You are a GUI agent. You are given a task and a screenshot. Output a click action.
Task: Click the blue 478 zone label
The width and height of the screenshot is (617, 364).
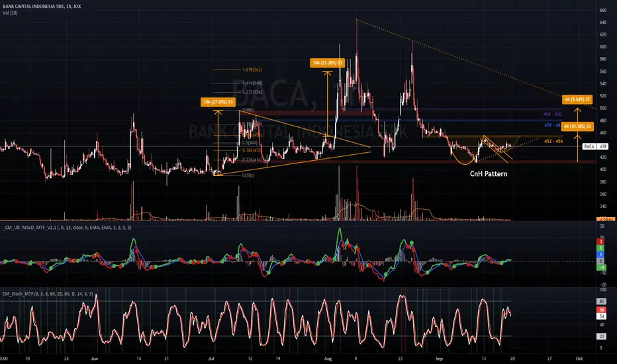pyautogui.click(x=551, y=125)
